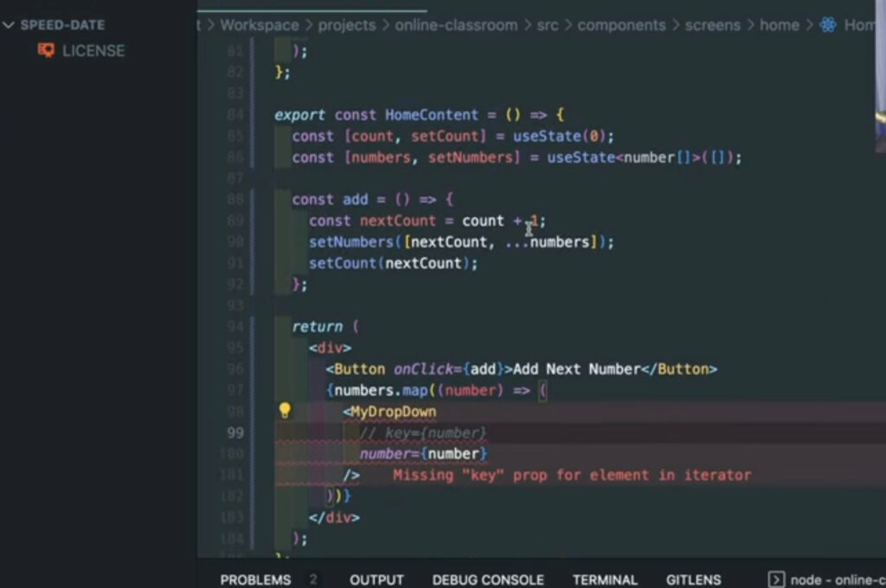
Task: Click the lightbulb quick-fix icon
Action: 285,411
